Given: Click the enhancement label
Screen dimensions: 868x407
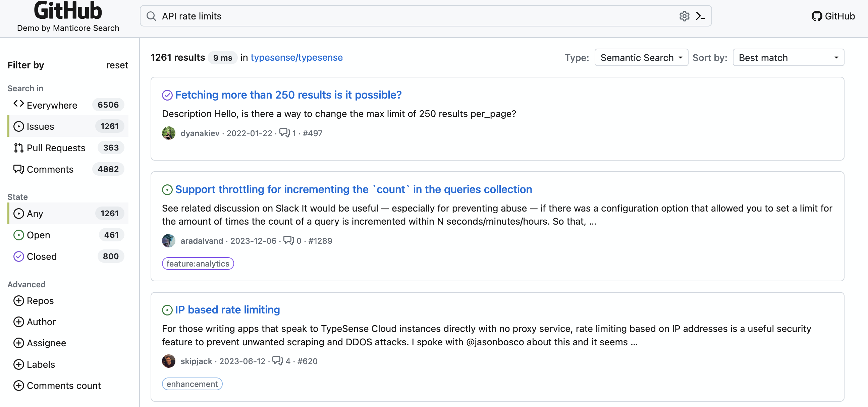Looking at the screenshot, I should coord(192,384).
